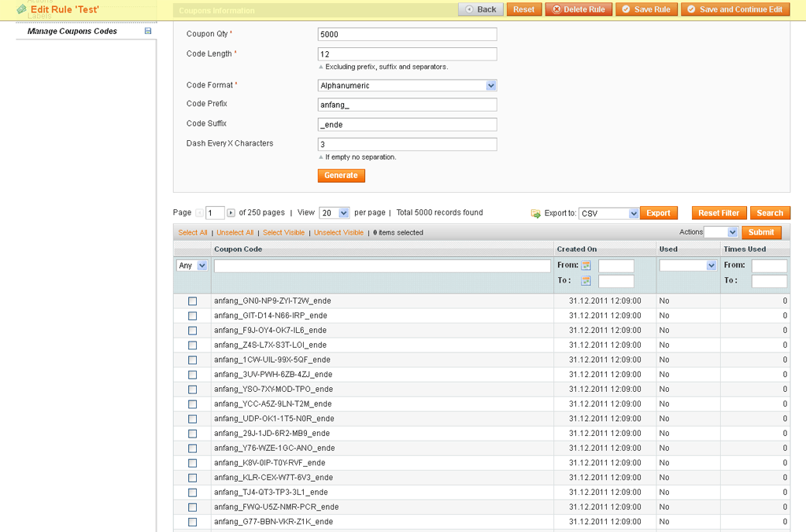Click the Manage Coupons Codes save icon
This screenshot has width=806, height=532.
(x=148, y=31)
